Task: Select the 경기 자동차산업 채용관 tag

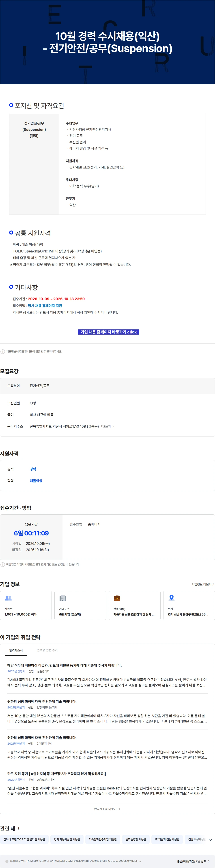Action: point(67,839)
